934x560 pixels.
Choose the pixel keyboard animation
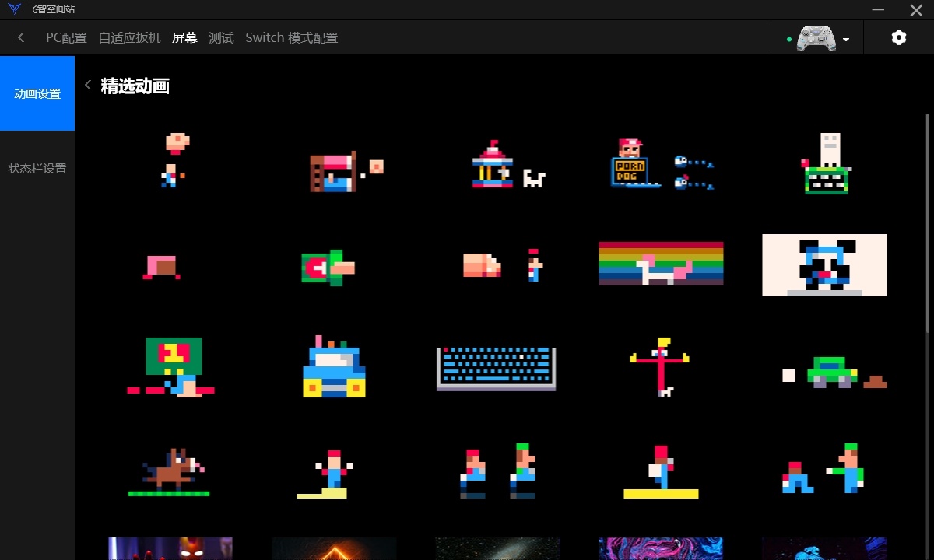[x=497, y=368]
